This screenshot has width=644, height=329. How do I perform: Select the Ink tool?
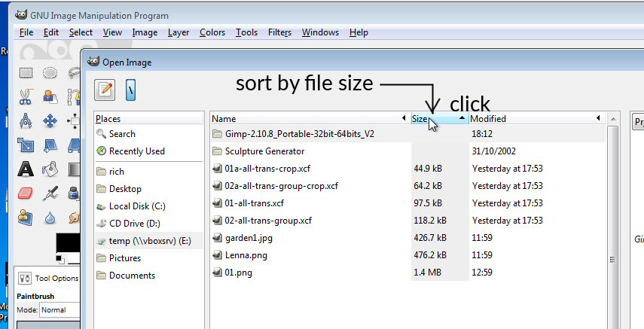[x=74, y=193]
